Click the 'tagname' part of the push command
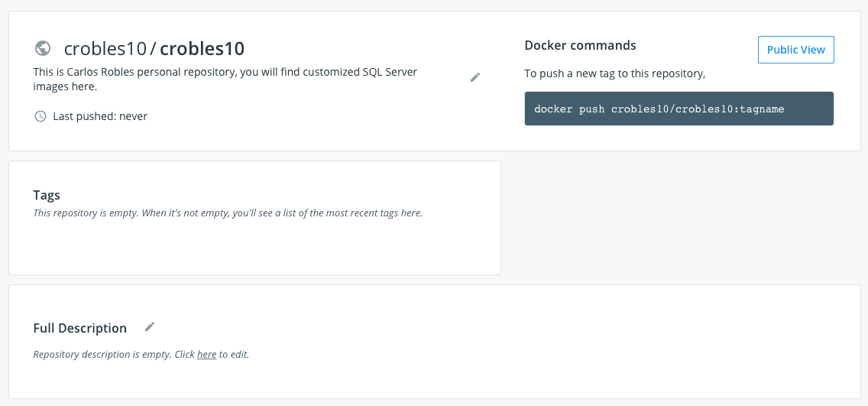The height and width of the screenshot is (406, 868). (x=765, y=109)
